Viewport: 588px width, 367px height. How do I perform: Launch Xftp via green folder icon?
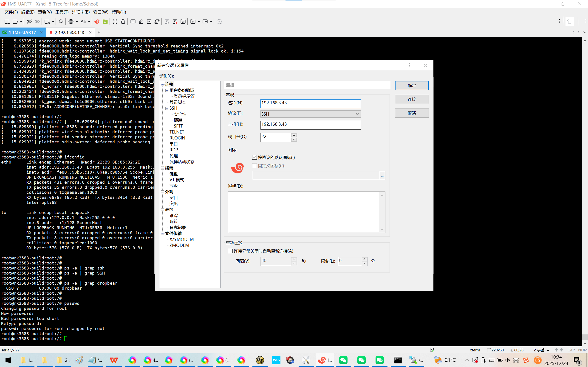pyautogui.click(x=105, y=22)
